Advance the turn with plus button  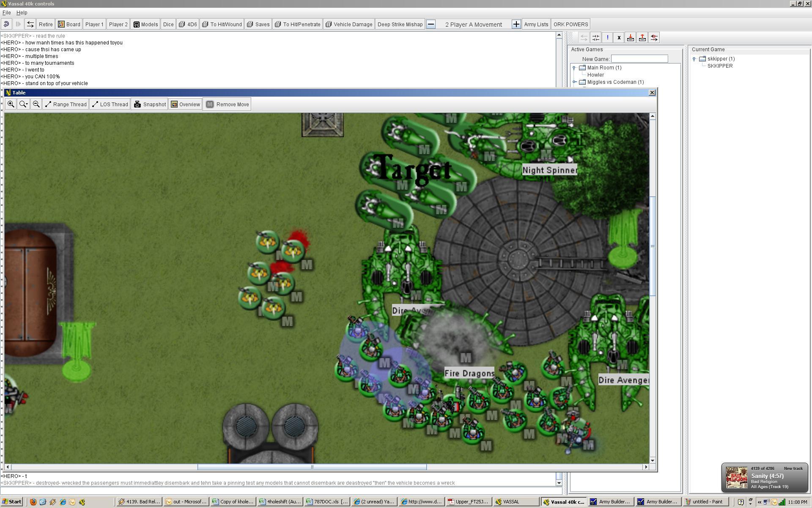click(516, 24)
